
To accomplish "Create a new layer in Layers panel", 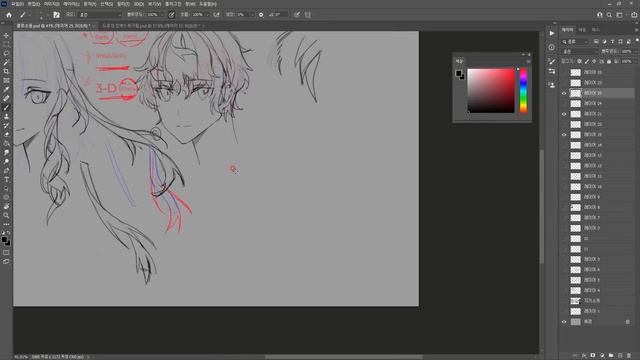I will tap(620, 356).
